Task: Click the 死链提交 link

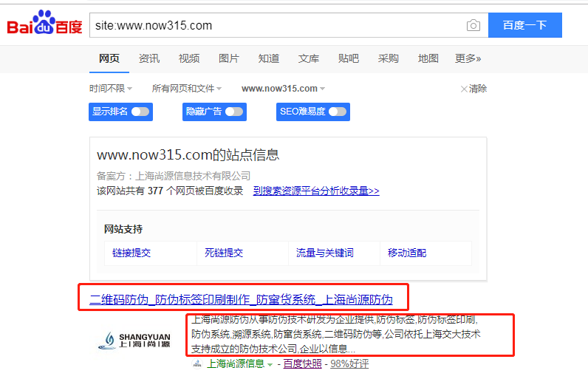Action: click(x=224, y=253)
